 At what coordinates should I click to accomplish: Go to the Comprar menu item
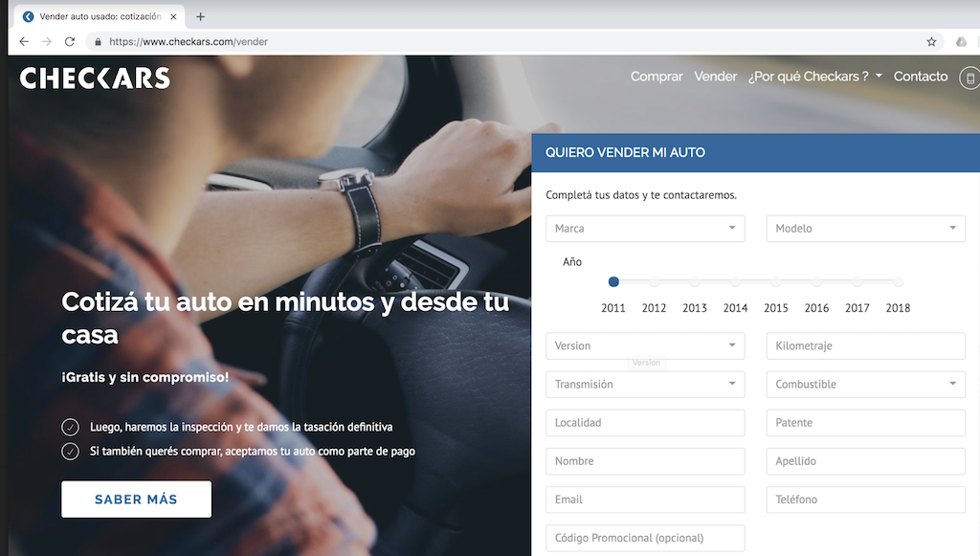657,77
